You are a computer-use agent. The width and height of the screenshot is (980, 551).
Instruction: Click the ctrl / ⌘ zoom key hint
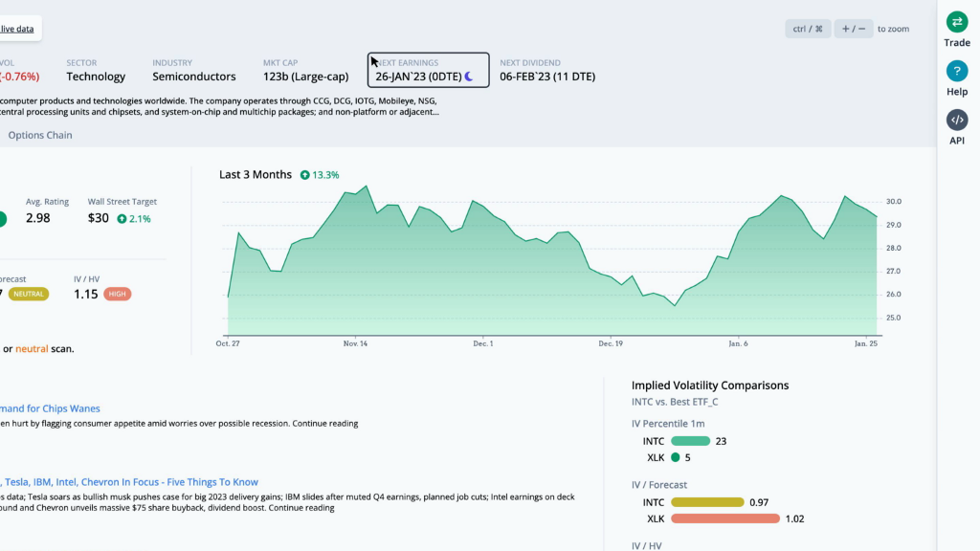coord(808,29)
